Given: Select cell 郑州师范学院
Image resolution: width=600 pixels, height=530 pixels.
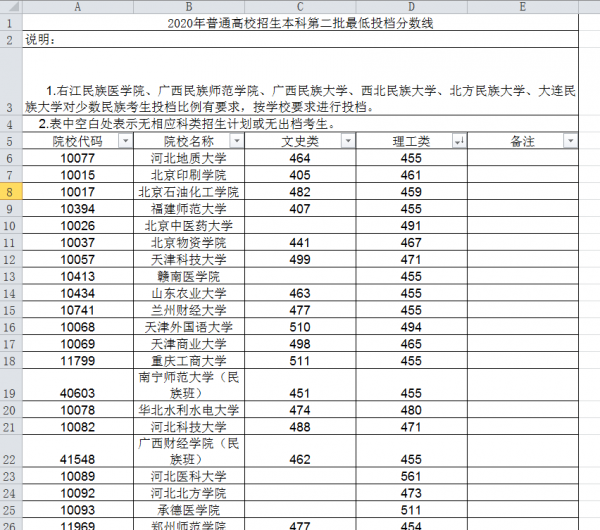Looking at the screenshot, I should coord(189,525).
